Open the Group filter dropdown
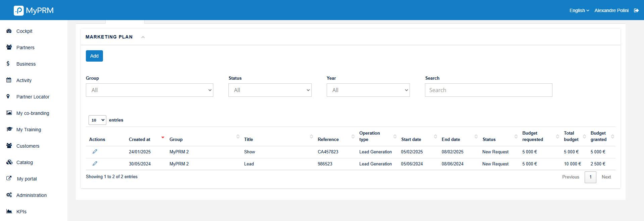Viewport: 644px width, 221px height. [x=149, y=90]
